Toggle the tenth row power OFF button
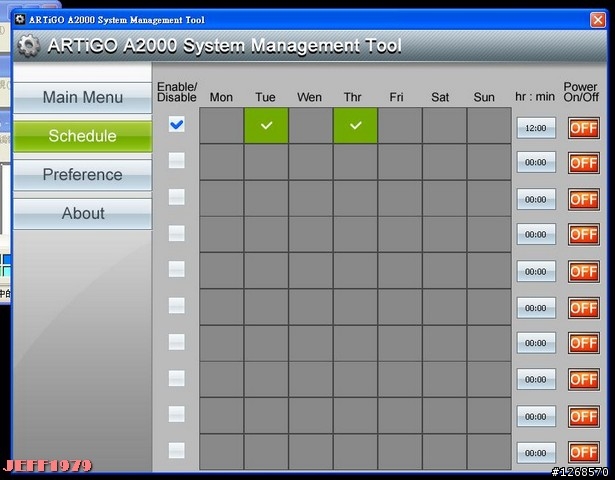The height and width of the screenshot is (480, 615). (584, 453)
